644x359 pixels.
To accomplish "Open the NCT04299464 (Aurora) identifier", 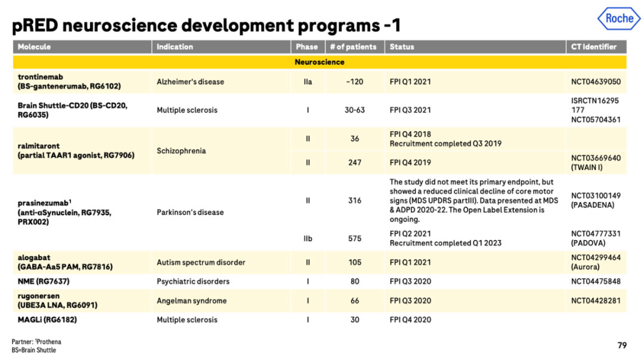I will [596, 262].
